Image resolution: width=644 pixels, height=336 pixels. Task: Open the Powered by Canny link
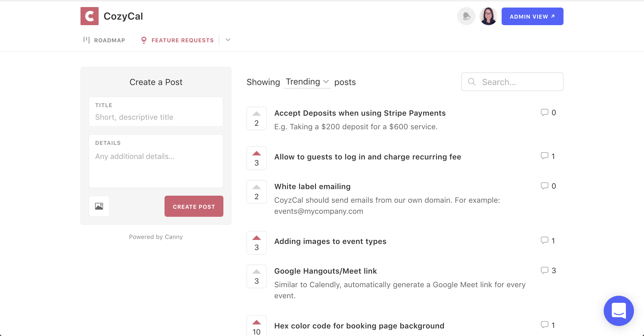(156, 237)
